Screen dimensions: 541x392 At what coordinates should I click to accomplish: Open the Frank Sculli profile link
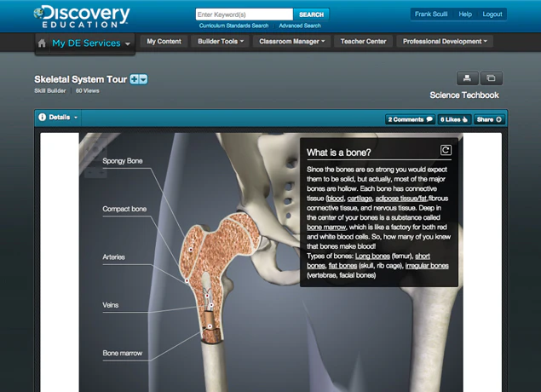pyautogui.click(x=431, y=14)
